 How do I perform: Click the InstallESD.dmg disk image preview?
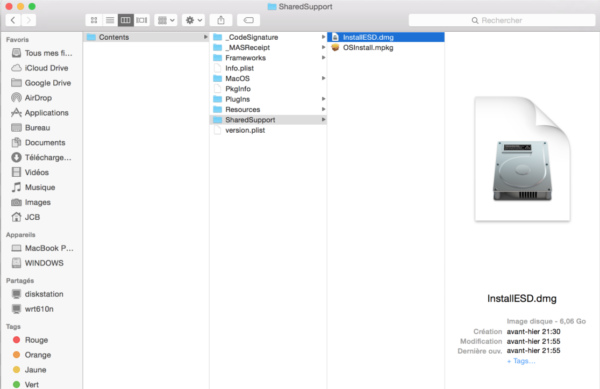click(522, 159)
